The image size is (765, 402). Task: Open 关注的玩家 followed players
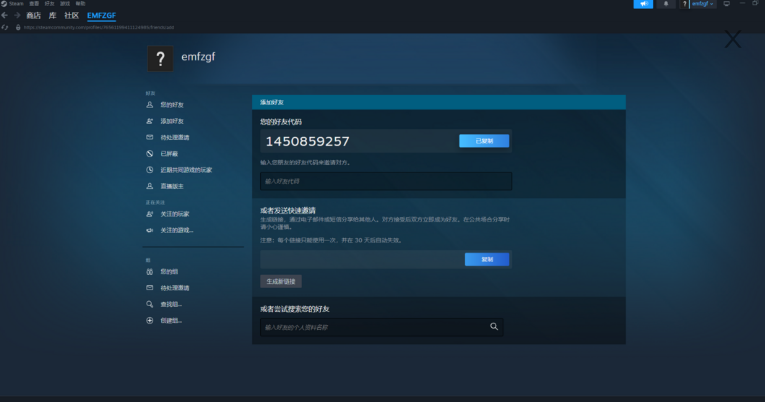[174, 214]
